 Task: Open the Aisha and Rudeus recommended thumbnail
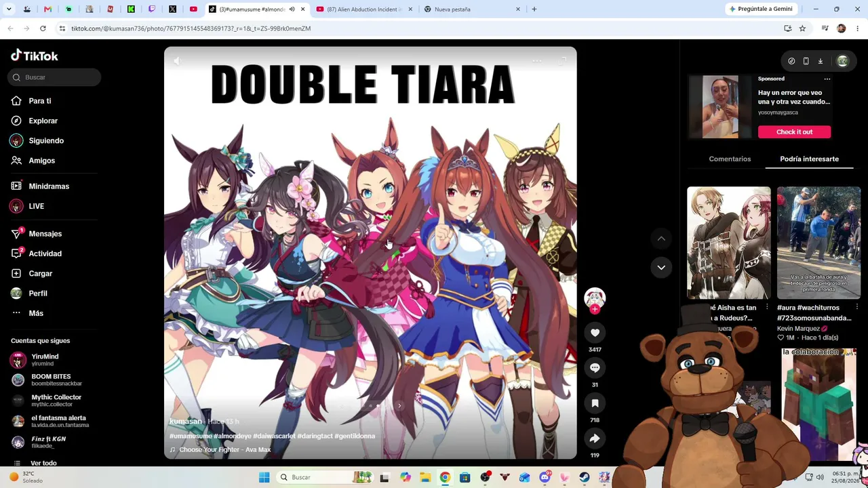click(729, 243)
